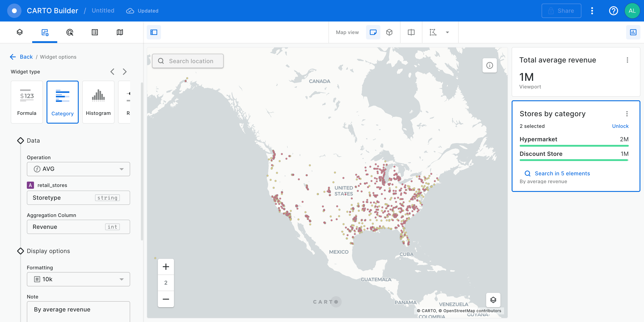The width and height of the screenshot is (644, 322).
Task: Open the map info button
Action: (489, 66)
